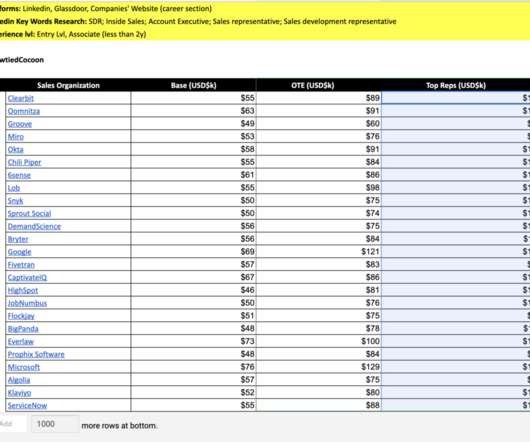
Task: Open the Klaviyo link
Action: click(x=20, y=393)
